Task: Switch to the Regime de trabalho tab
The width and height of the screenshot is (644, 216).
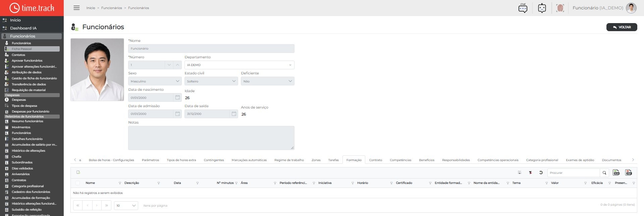Action: 289,160
